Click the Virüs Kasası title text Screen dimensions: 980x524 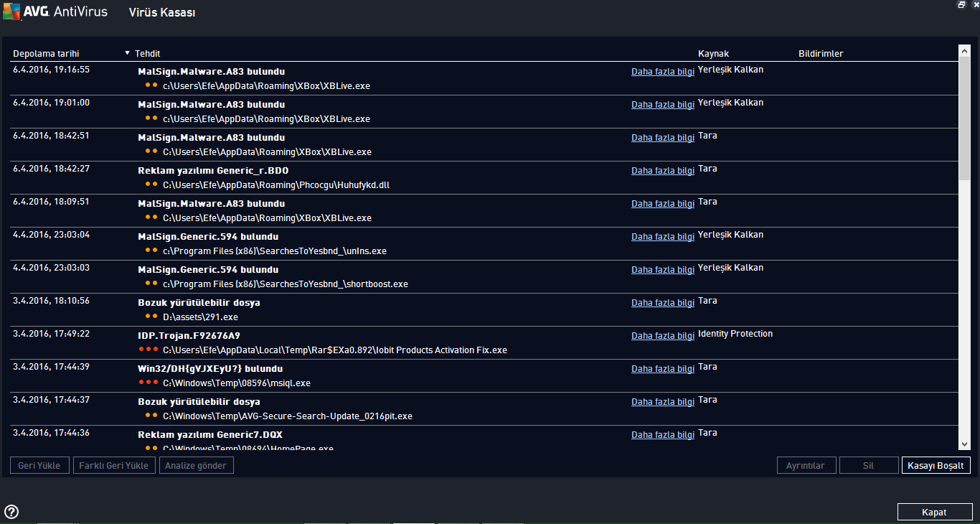click(161, 12)
